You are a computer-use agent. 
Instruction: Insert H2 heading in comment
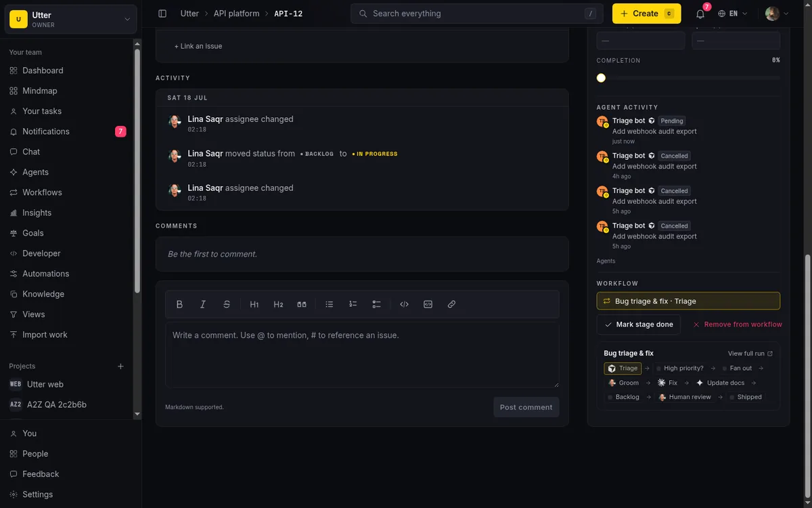pos(278,305)
